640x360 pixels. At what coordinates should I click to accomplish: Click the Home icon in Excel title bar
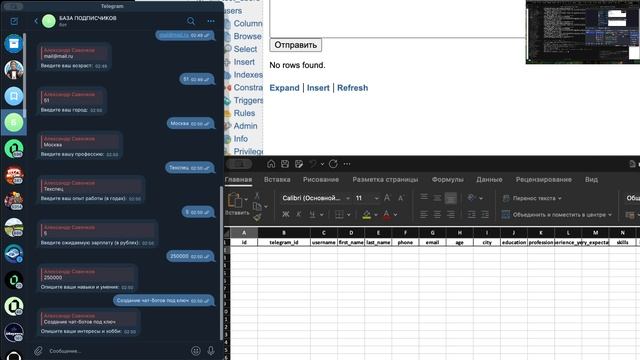(x=271, y=164)
